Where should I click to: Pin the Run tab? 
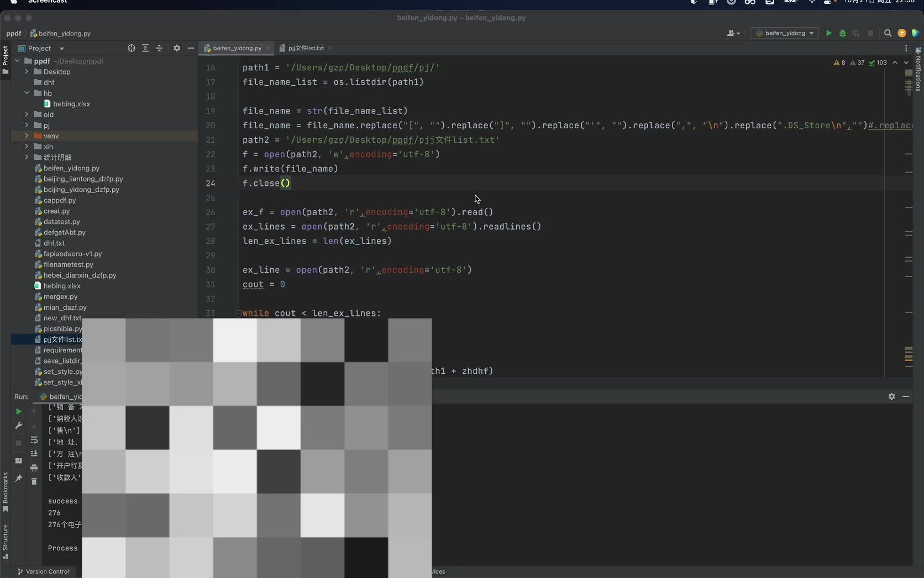pyautogui.click(x=18, y=478)
